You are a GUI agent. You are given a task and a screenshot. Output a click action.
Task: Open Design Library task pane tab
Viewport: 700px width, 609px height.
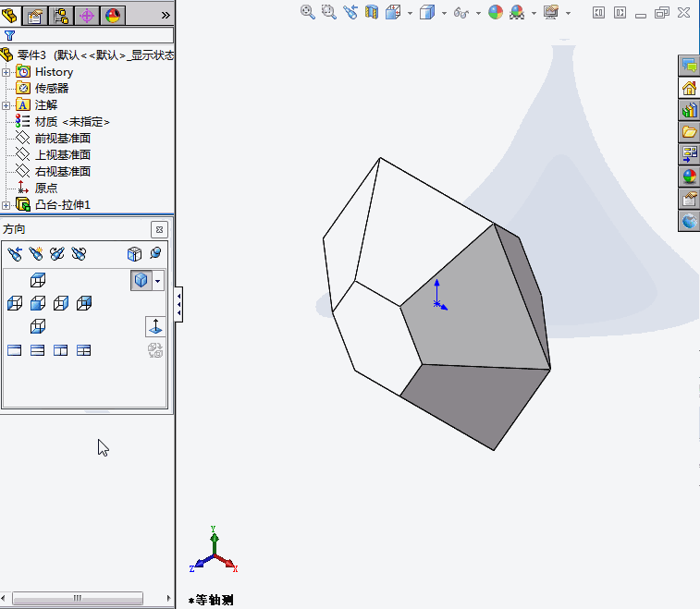tap(689, 110)
